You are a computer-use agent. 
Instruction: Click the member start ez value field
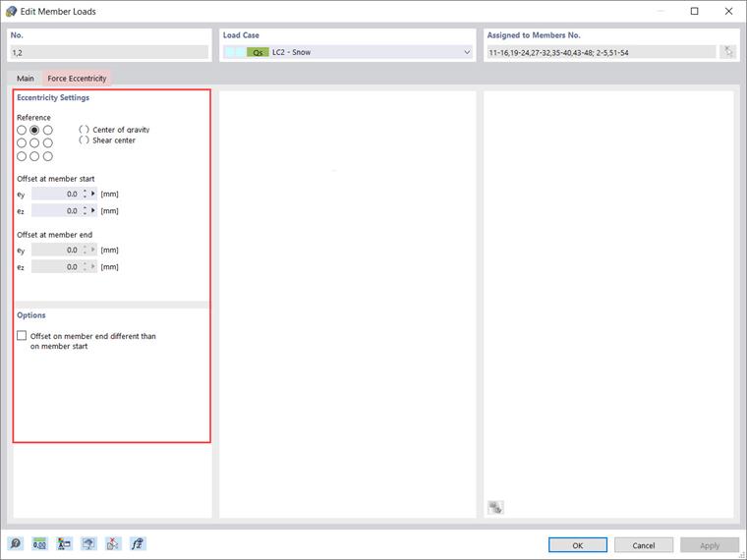56,210
